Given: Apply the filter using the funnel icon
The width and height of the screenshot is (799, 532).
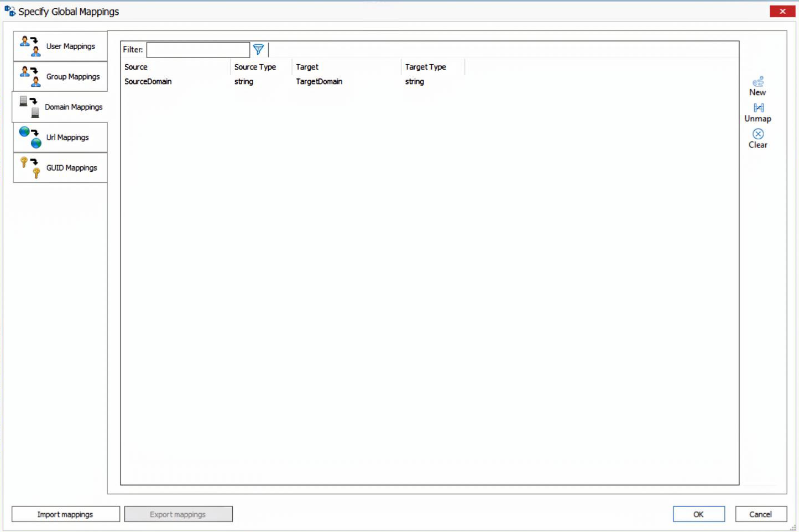Looking at the screenshot, I should 258,49.
